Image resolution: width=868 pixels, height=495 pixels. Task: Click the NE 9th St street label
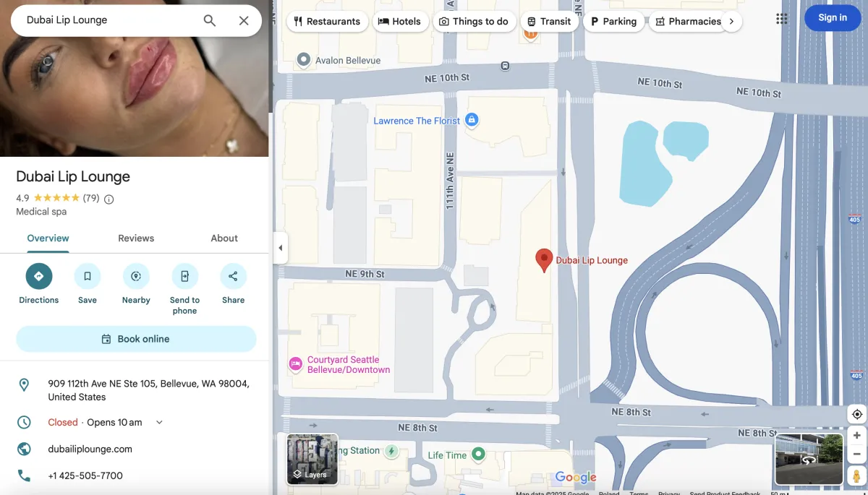[x=365, y=274]
